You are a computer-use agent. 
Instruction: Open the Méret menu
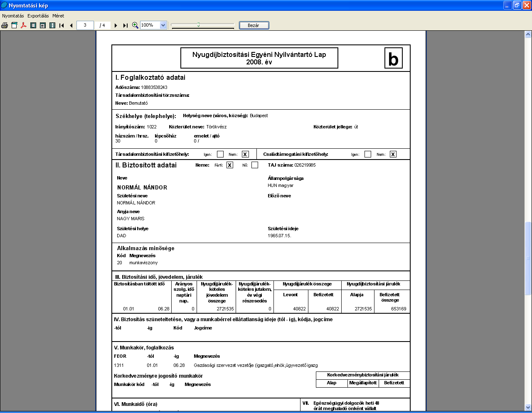[58, 16]
